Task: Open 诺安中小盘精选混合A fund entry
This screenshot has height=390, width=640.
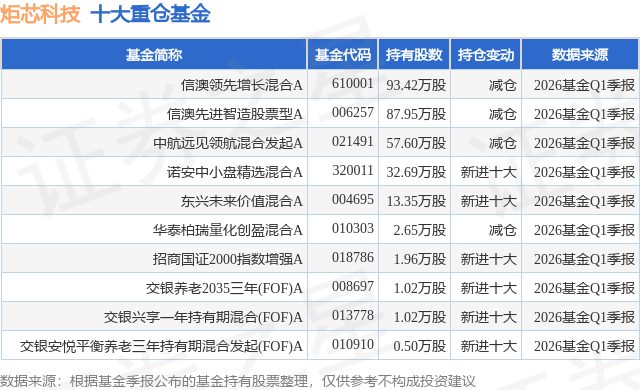Action: (x=235, y=172)
